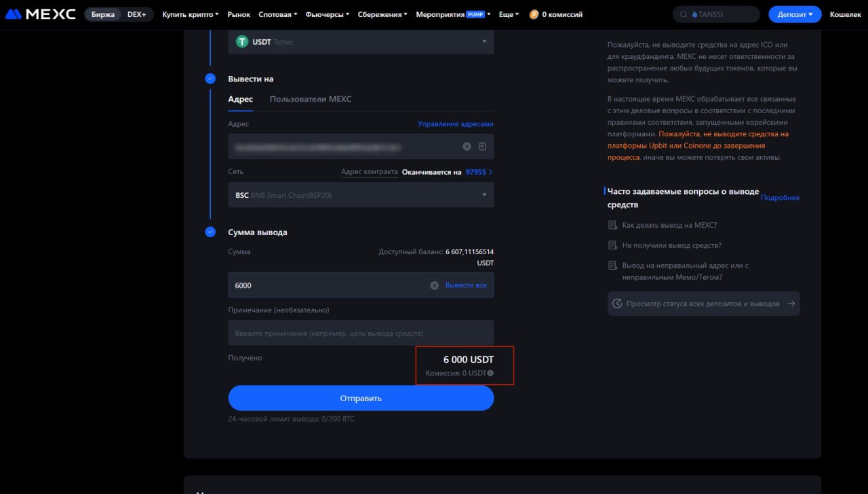Click the USDT Tether coin icon
This screenshot has height=494, width=868.
[242, 42]
